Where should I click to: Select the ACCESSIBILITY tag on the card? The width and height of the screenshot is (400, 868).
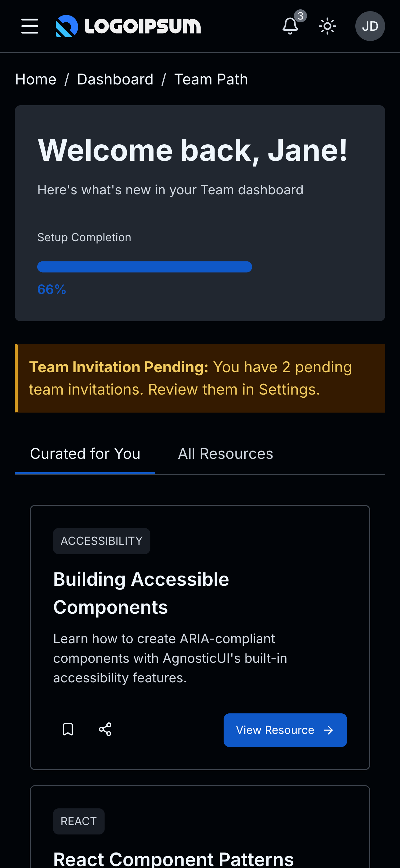coord(101,541)
